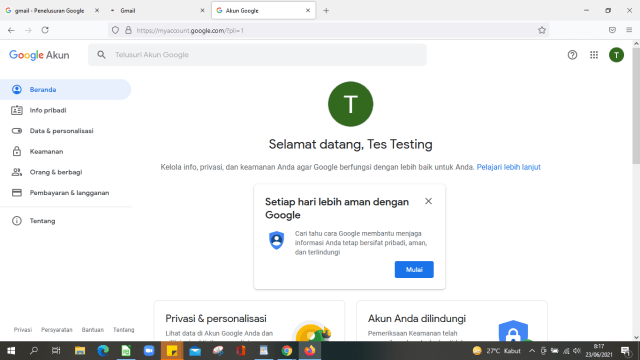This screenshot has width=640, height=360.
Task: Open the Firefox tracking protection shield icon
Action: tap(116, 30)
